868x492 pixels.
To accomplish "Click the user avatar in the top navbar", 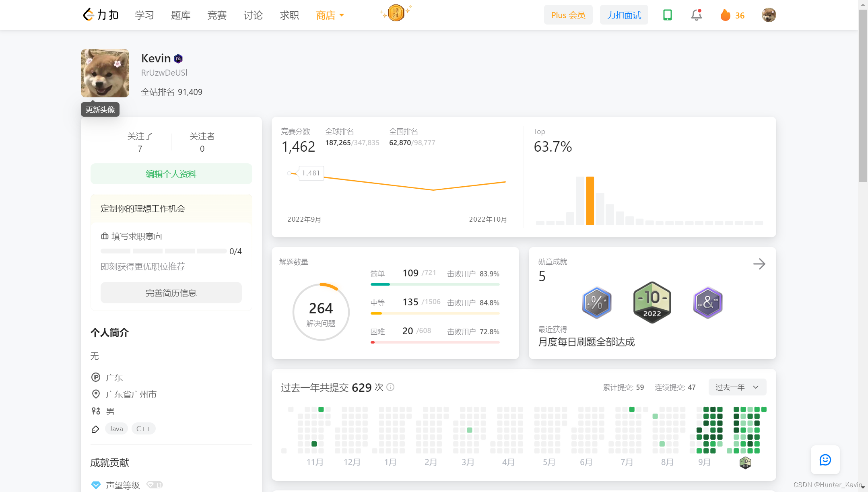I will pyautogui.click(x=769, y=15).
